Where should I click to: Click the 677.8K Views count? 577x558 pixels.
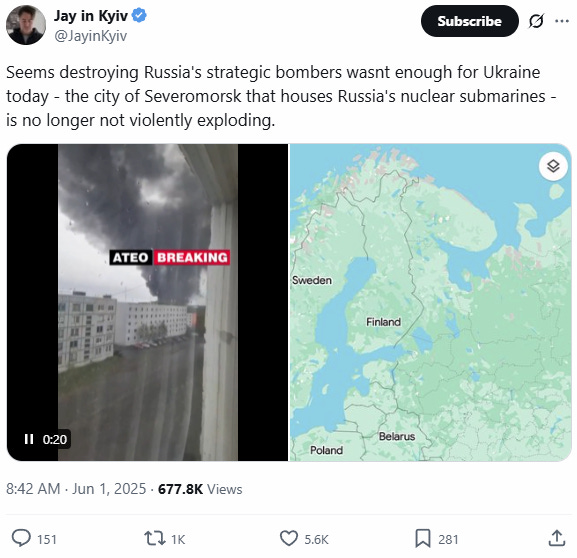point(200,489)
